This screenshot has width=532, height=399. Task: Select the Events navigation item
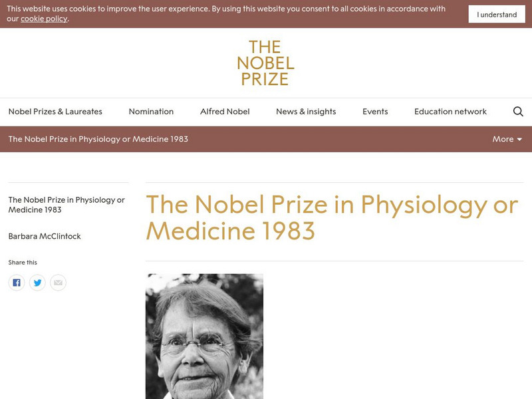[x=375, y=112]
